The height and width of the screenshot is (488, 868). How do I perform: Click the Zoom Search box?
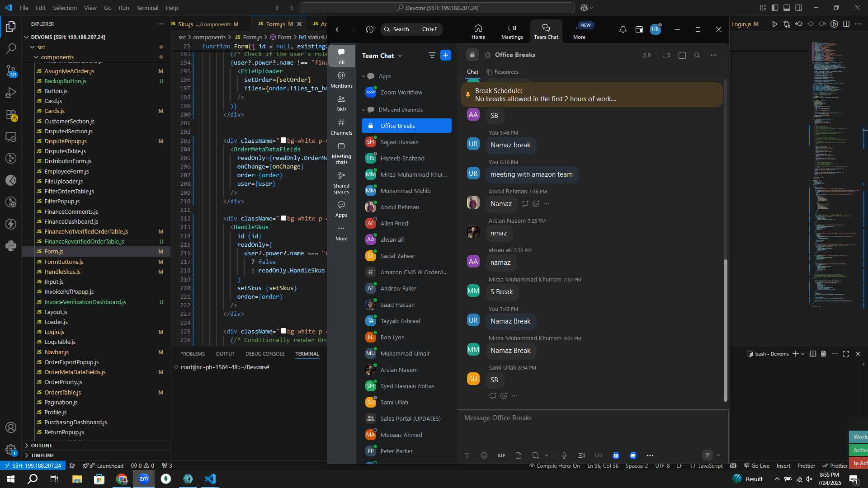[411, 29]
